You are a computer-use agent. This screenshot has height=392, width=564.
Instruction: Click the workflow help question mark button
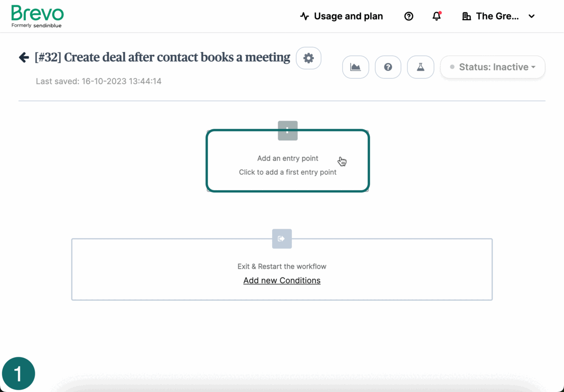388,67
